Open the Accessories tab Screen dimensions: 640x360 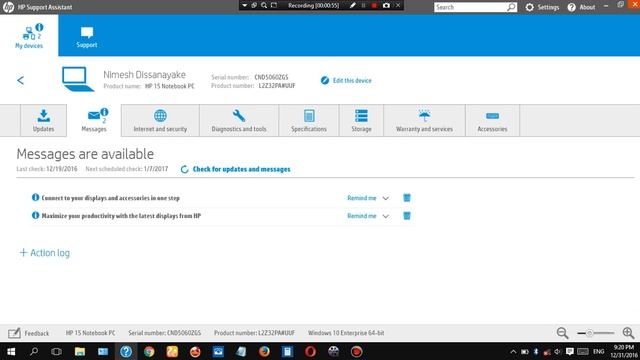(x=492, y=120)
